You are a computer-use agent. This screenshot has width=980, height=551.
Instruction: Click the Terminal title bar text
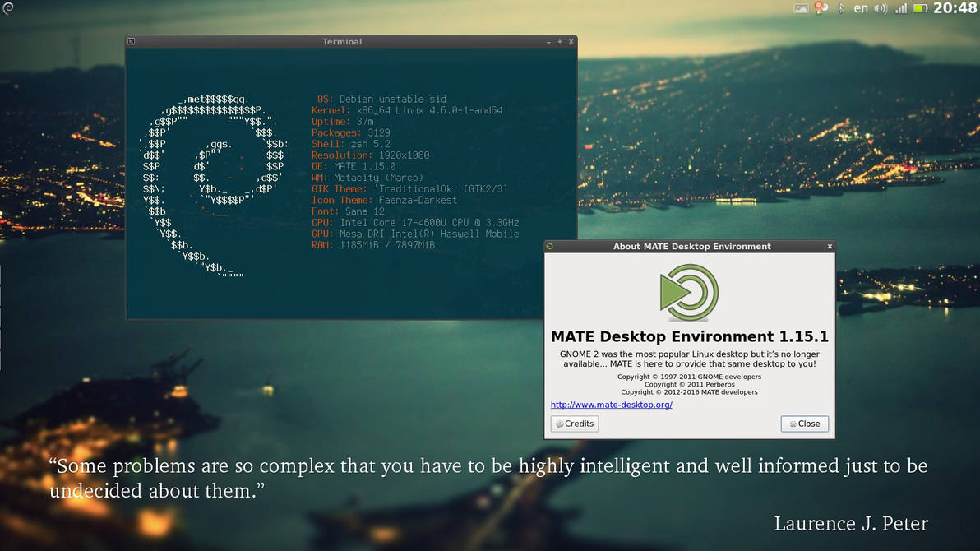pyautogui.click(x=342, y=42)
